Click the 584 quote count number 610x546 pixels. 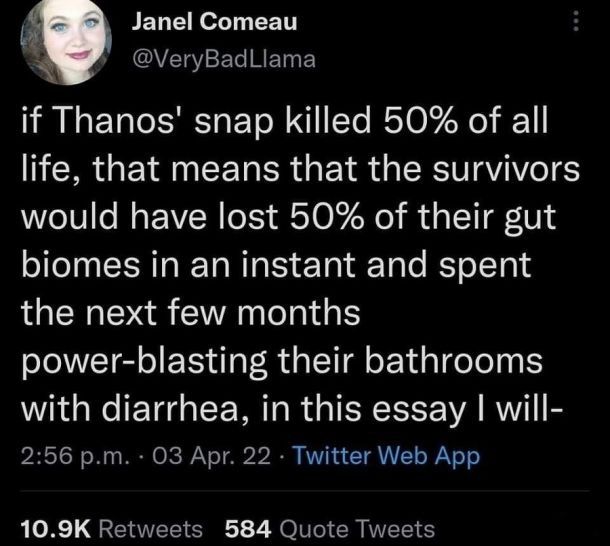click(x=248, y=529)
